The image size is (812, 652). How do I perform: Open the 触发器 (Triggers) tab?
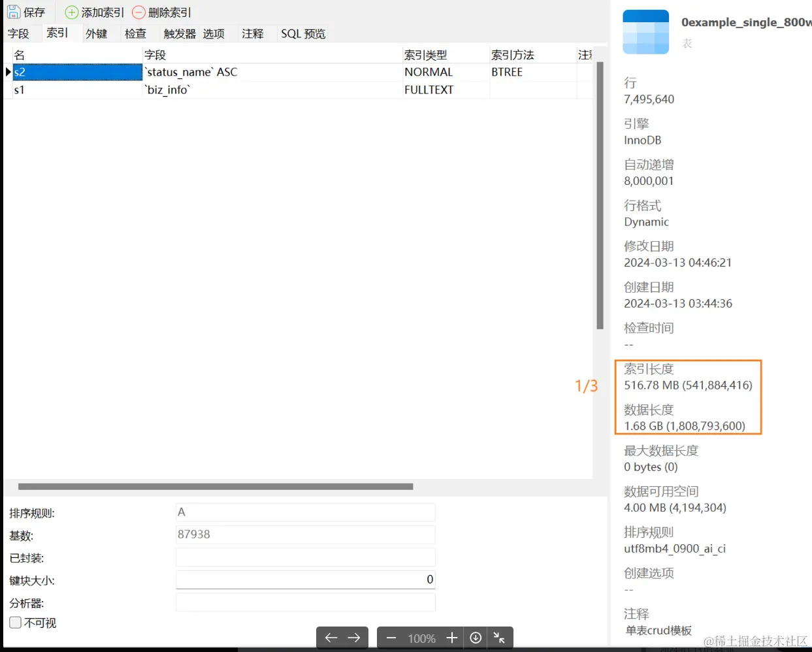[180, 33]
